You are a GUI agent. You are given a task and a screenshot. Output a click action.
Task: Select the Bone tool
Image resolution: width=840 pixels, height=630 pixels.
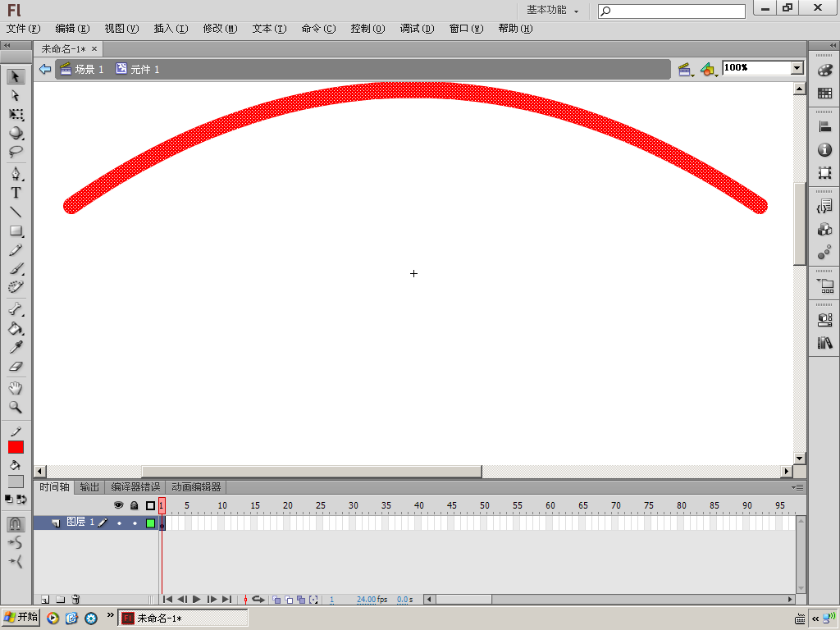[x=16, y=309]
